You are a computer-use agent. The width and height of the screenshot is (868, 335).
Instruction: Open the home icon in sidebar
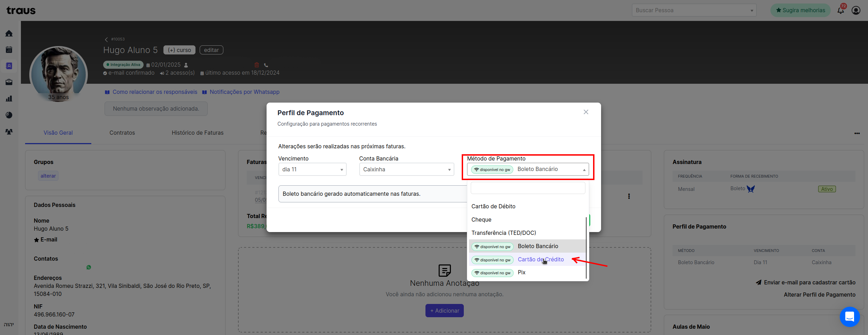pyautogui.click(x=9, y=33)
